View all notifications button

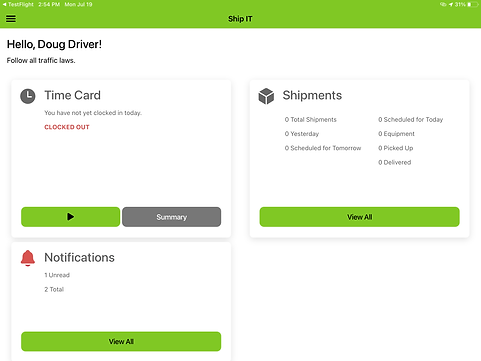pos(121,341)
